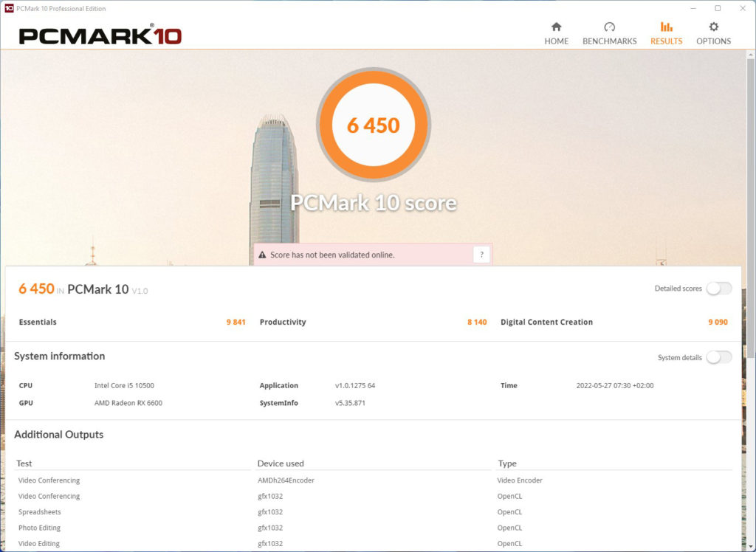
Task: Open Benchmarks using the gauge icon
Action: coord(609,28)
